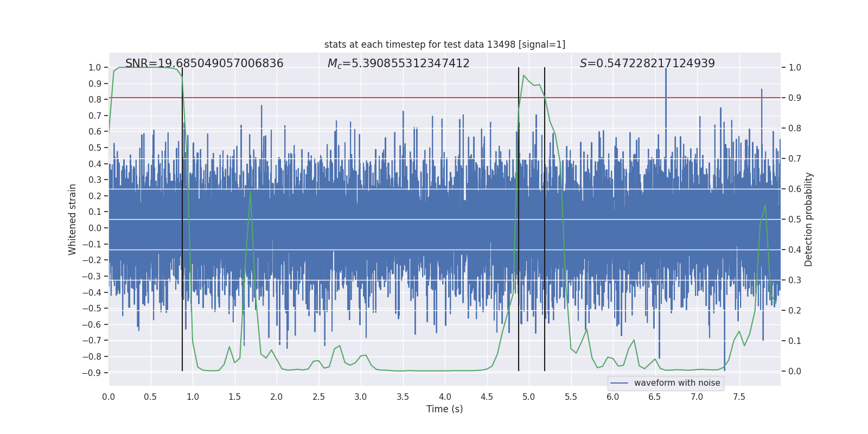The image size is (868, 434).
Task: Select the SNR value annotation text
Action: pyautogui.click(x=204, y=63)
